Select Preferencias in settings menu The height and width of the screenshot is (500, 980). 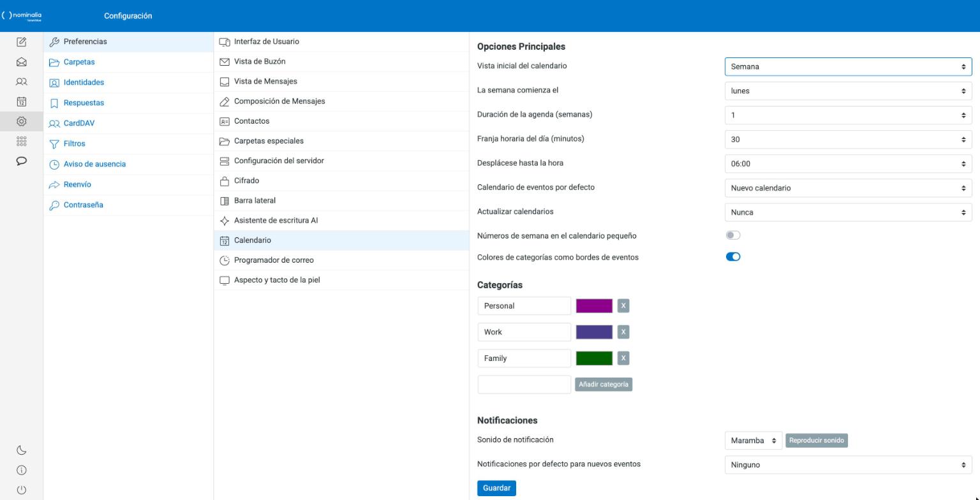click(128, 41)
